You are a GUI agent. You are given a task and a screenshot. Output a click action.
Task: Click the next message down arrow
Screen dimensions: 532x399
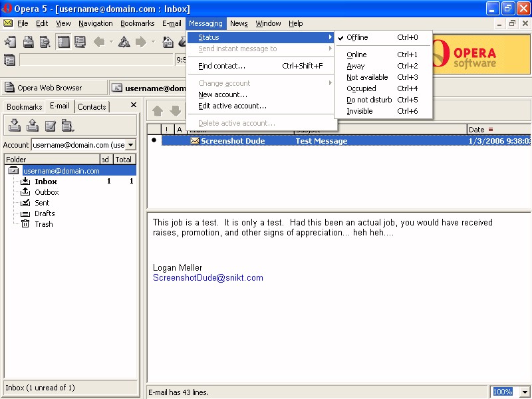tap(176, 110)
